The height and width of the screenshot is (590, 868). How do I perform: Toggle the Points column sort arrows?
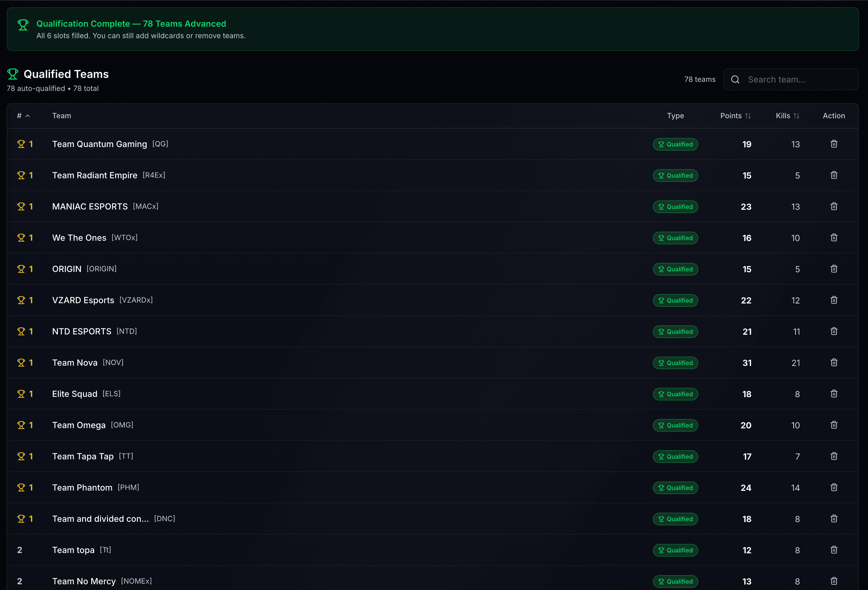[749, 116]
